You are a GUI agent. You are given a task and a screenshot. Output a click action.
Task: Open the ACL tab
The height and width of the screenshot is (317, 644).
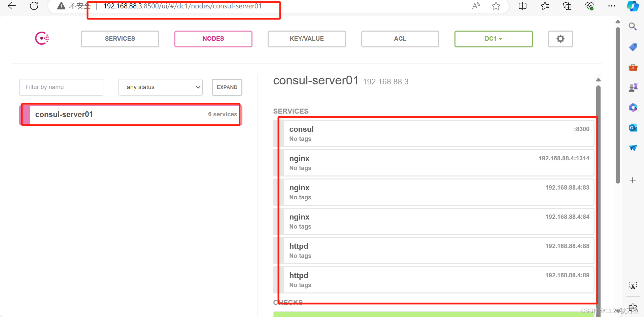click(400, 39)
